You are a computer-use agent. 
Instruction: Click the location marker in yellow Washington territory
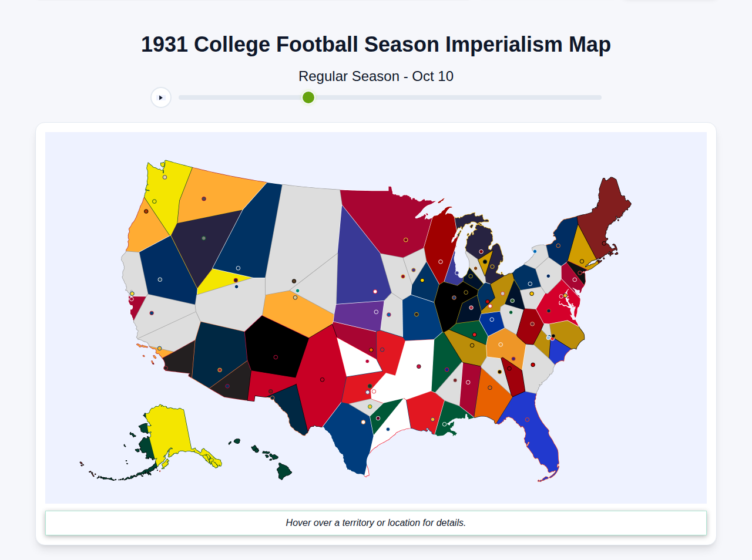pyautogui.click(x=164, y=177)
